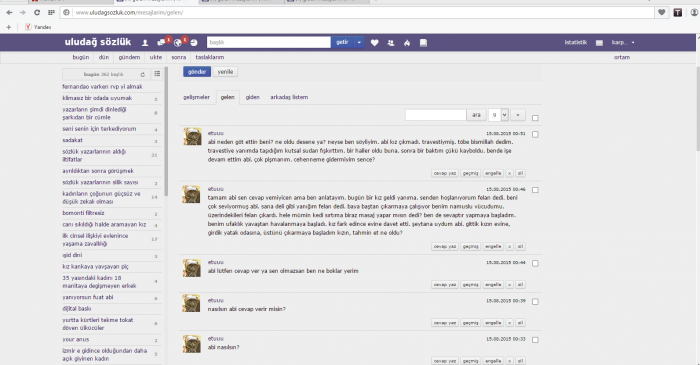This screenshot has height=365, width=700.
Task: Open the speed dial grid icon
Action: (51, 12)
